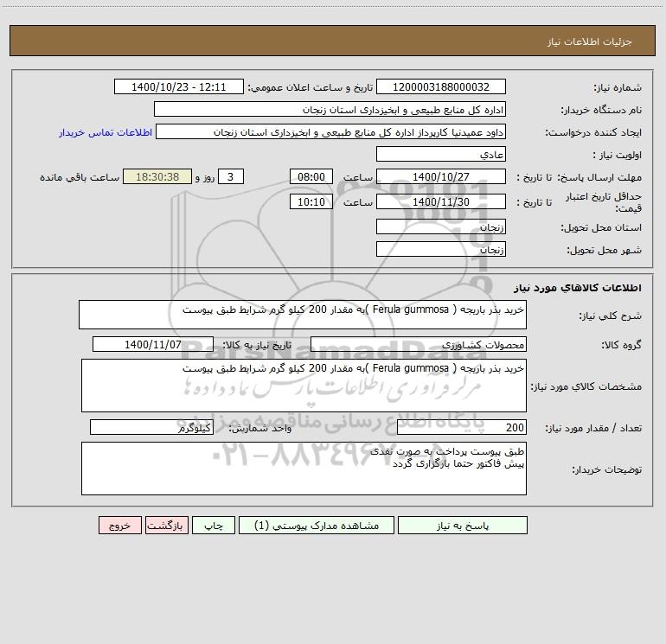Click priority field showing عادي
This screenshot has width=666, height=644.
coord(441,154)
